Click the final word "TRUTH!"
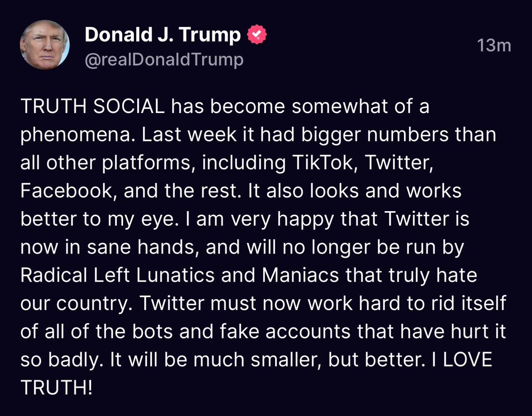The image size is (532, 416). [57, 388]
